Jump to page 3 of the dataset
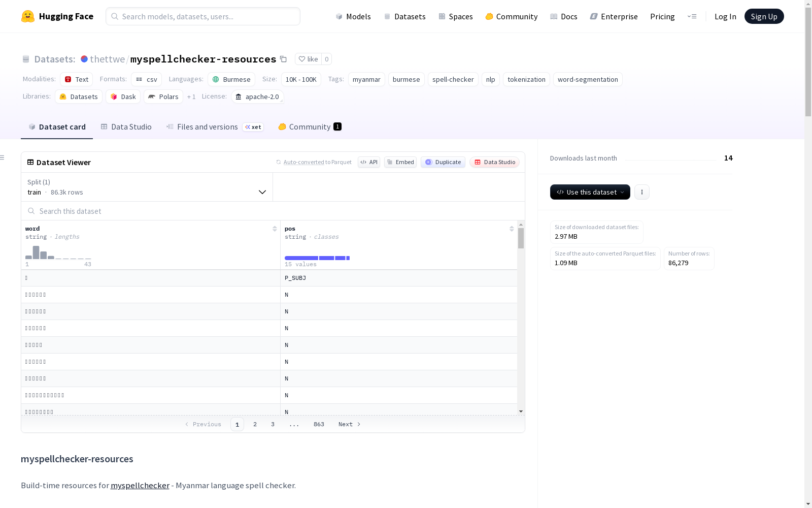 coord(273,424)
